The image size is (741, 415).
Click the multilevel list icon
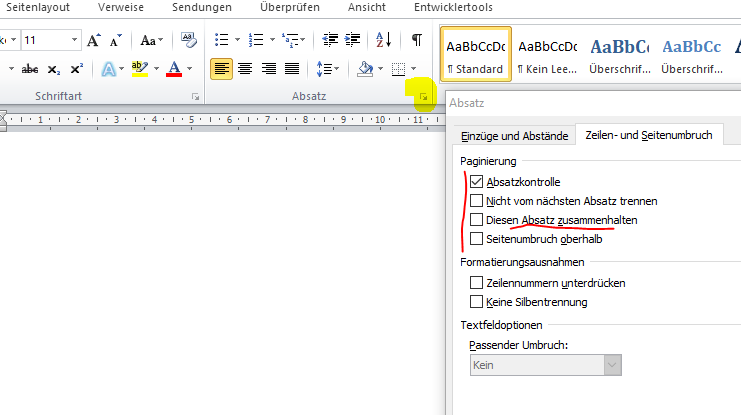(290, 40)
